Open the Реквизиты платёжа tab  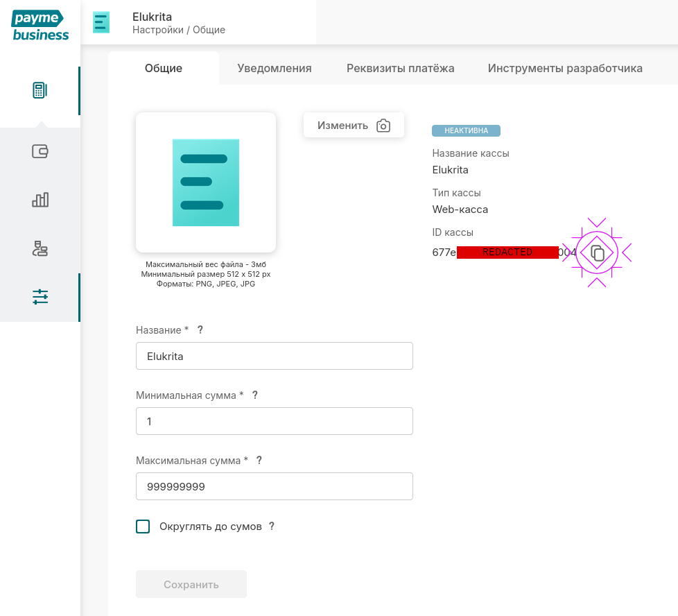(400, 68)
